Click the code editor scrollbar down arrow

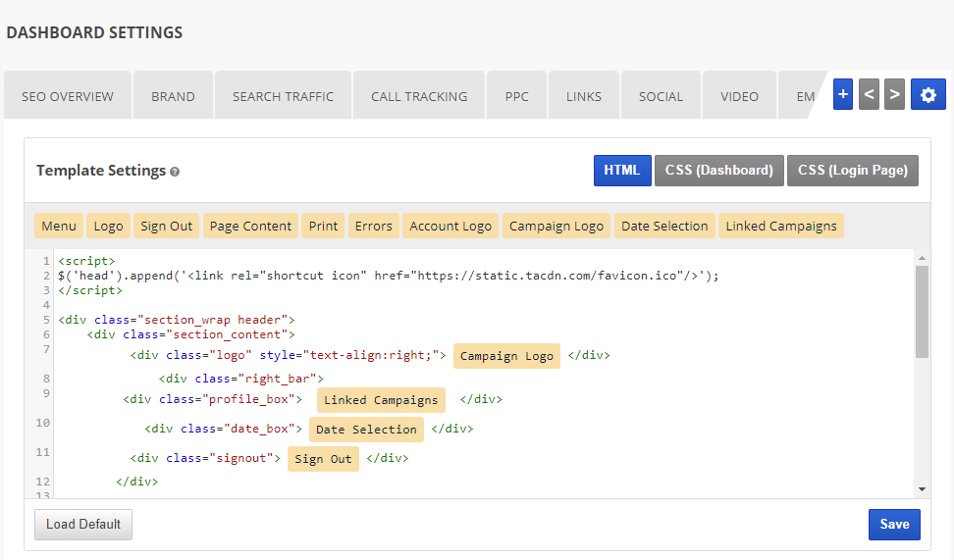922,488
